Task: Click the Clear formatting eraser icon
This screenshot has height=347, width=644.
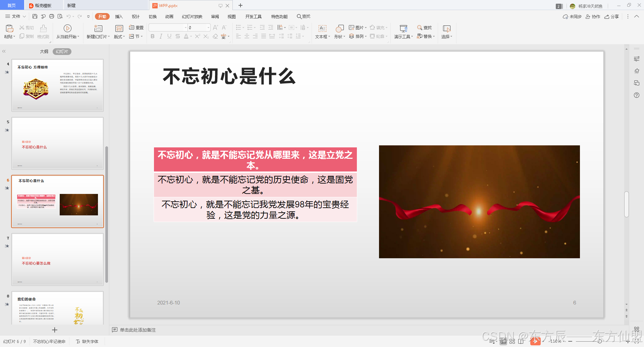Action: [215, 36]
